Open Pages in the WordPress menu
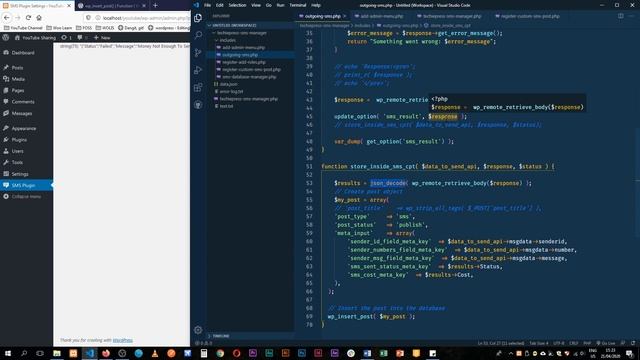 coord(27,90)
